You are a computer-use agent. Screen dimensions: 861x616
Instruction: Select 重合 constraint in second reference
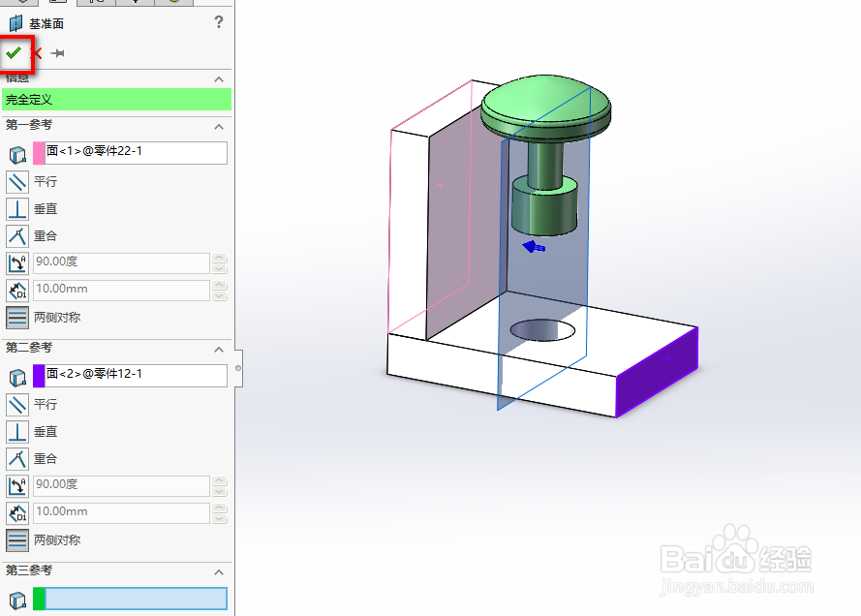pyautogui.click(x=17, y=458)
